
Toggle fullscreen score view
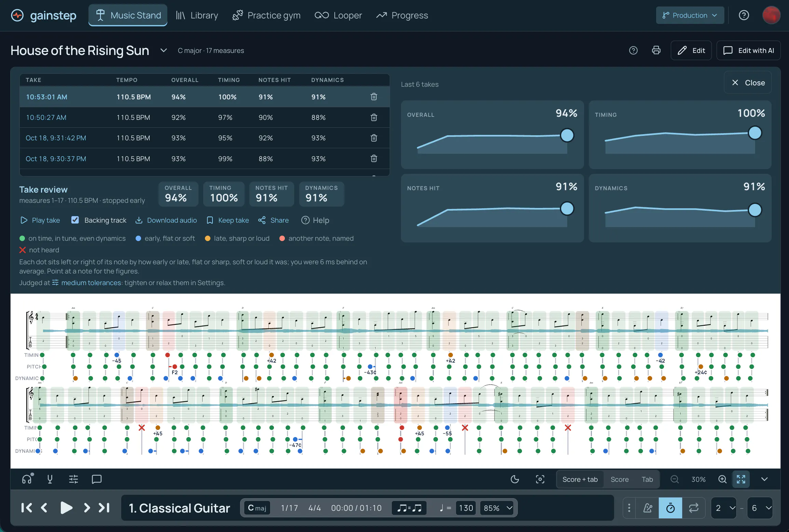741,479
